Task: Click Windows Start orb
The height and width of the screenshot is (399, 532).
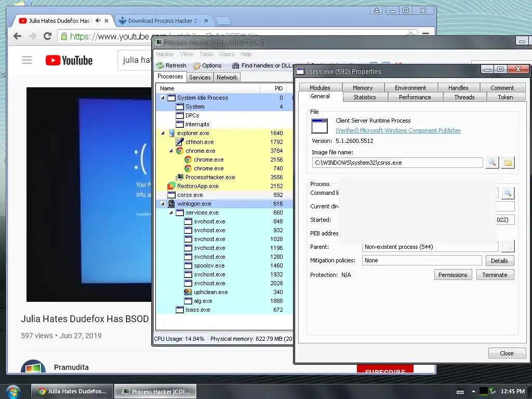Action: coord(12,392)
